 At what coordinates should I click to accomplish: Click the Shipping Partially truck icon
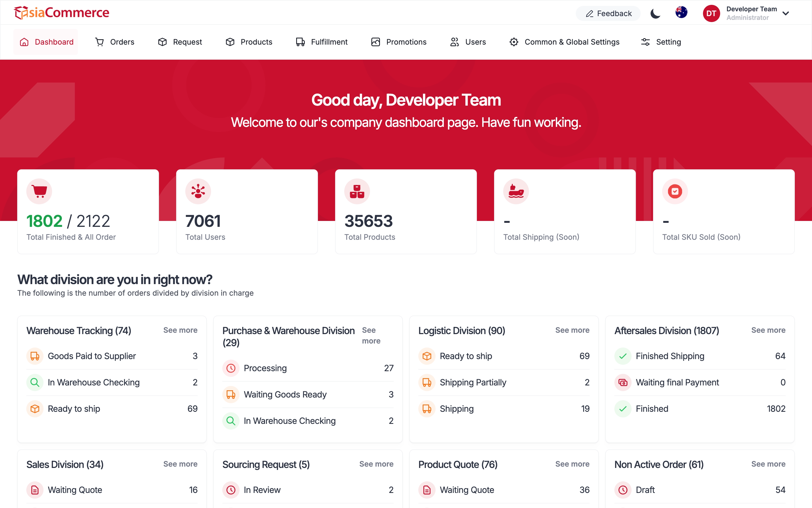[427, 382]
